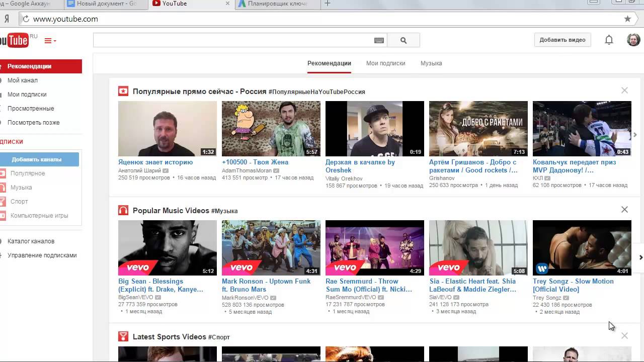Viewport: 644px width, 362px height.
Task: Open Ковальчук передает приз thumbnail
Action: 582,129
